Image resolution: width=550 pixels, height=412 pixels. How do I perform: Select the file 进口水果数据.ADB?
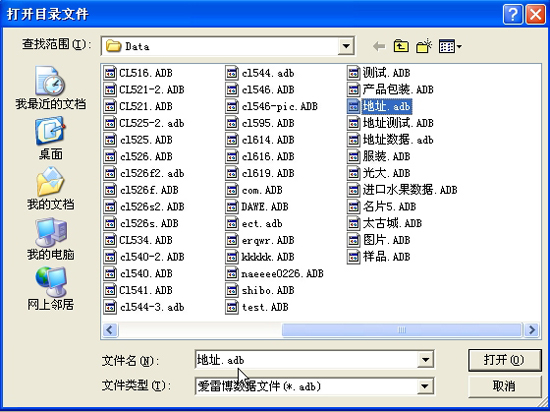click(402, 190)
